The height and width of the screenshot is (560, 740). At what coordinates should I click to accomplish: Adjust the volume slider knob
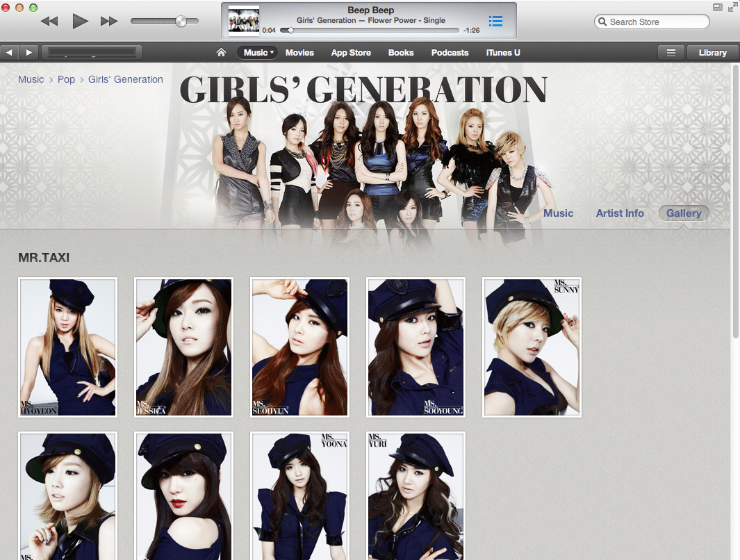coord(181,21)
